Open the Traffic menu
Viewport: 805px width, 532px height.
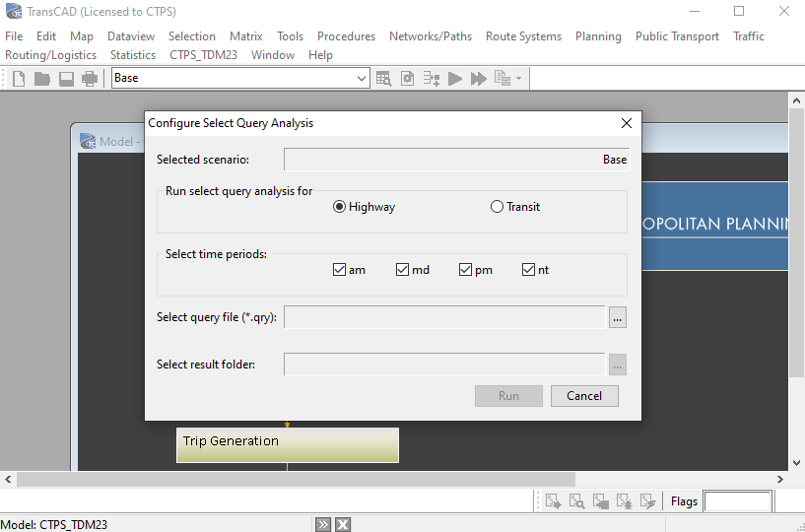(749, 36)
